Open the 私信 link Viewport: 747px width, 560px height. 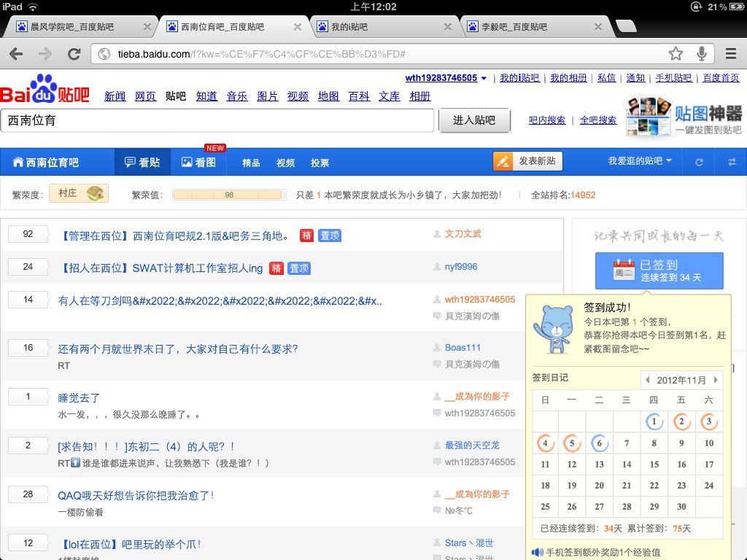click(x=606, y=77)
